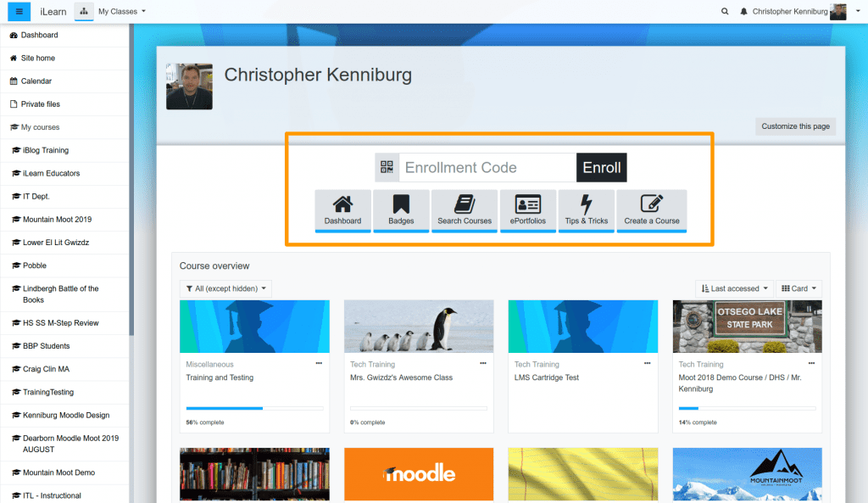Open LMS Cartridge Test course link
Viewport: 868px width, 503px height.
(x=547, y=377)
